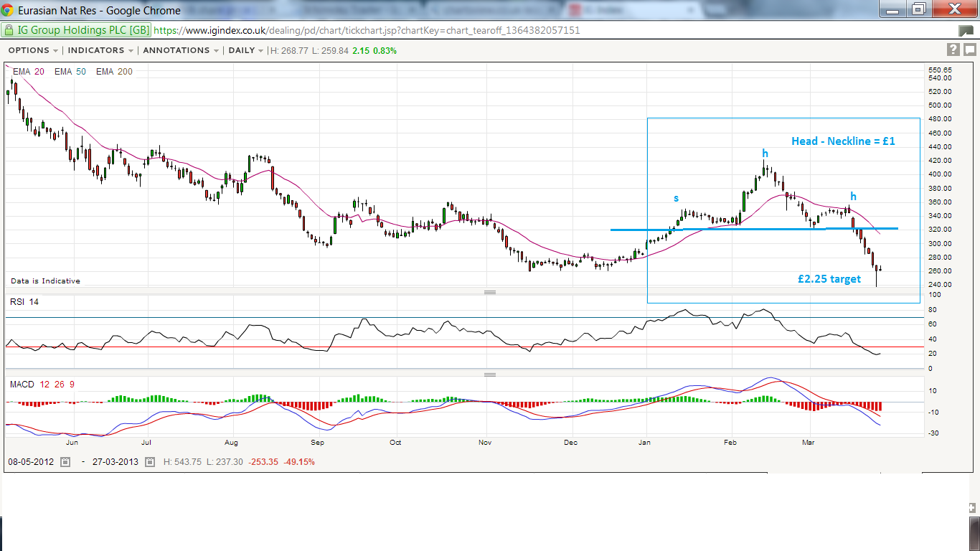Select the EMA 50 indicator label

pos(70,72)
